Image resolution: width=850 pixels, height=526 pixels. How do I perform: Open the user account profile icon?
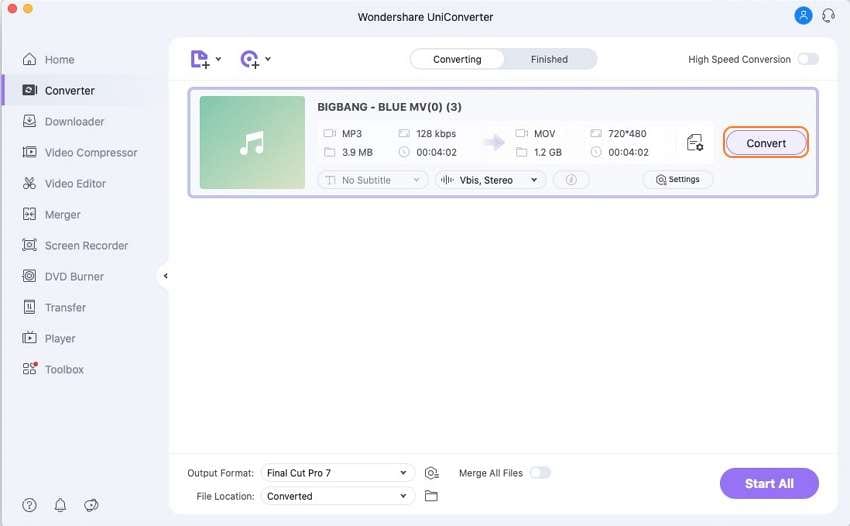click(803, 16)
